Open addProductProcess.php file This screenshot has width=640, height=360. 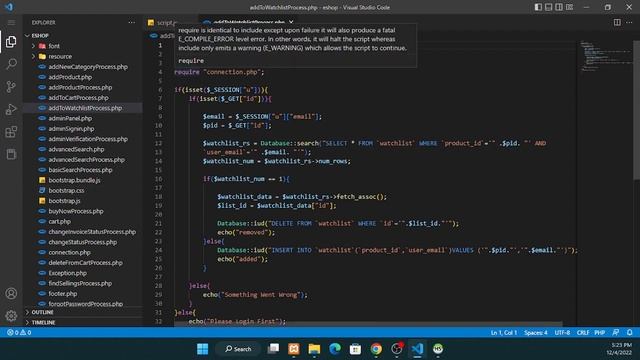(80, 87)
